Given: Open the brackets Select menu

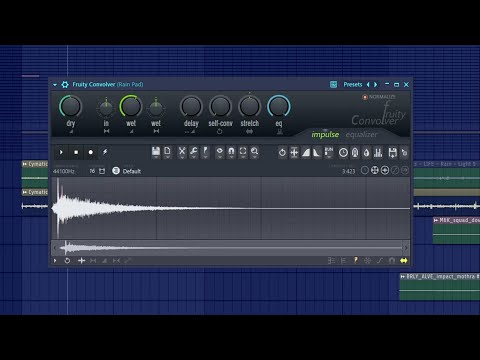Looking at the screenshot, I should [x=243, y=152].
